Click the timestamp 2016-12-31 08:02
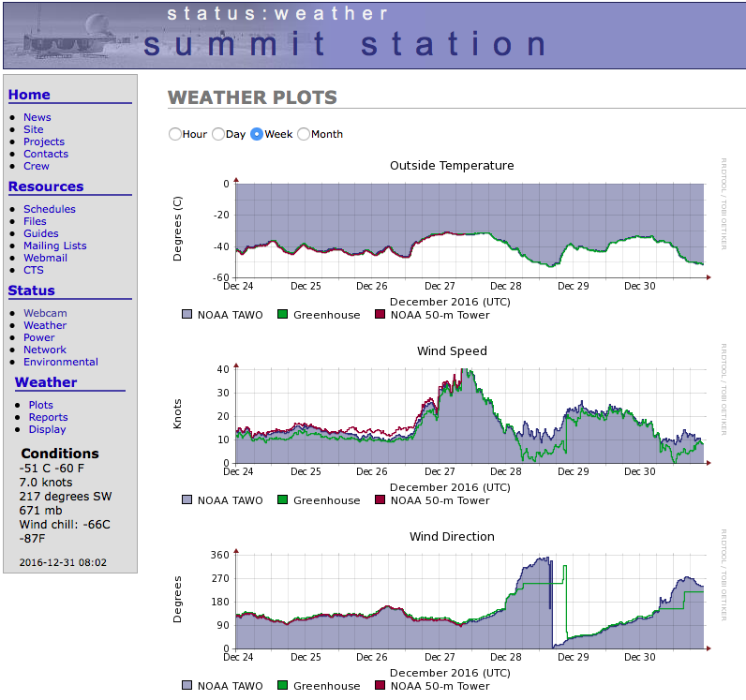This screenshot has width=746, height=700. pos(63,562)
